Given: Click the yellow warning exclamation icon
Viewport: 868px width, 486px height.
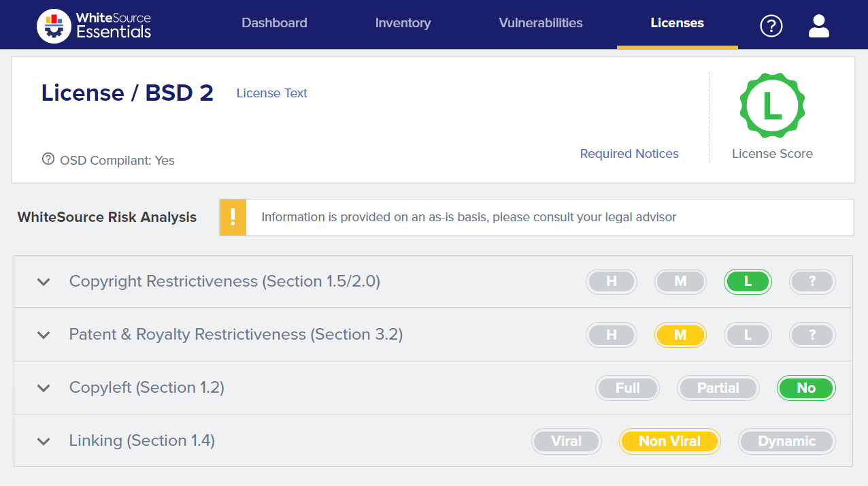Looking at the screenshot, I should (x=233, y=217).
